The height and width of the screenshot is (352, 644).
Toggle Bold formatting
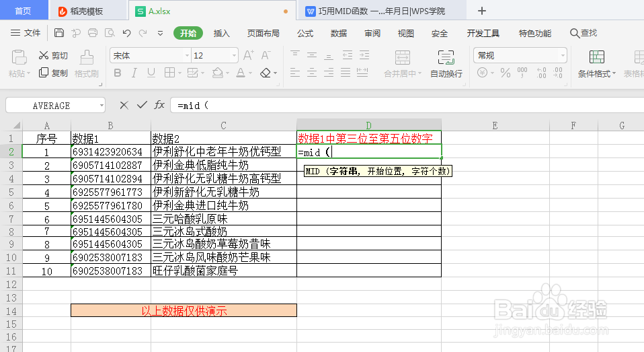118,73
